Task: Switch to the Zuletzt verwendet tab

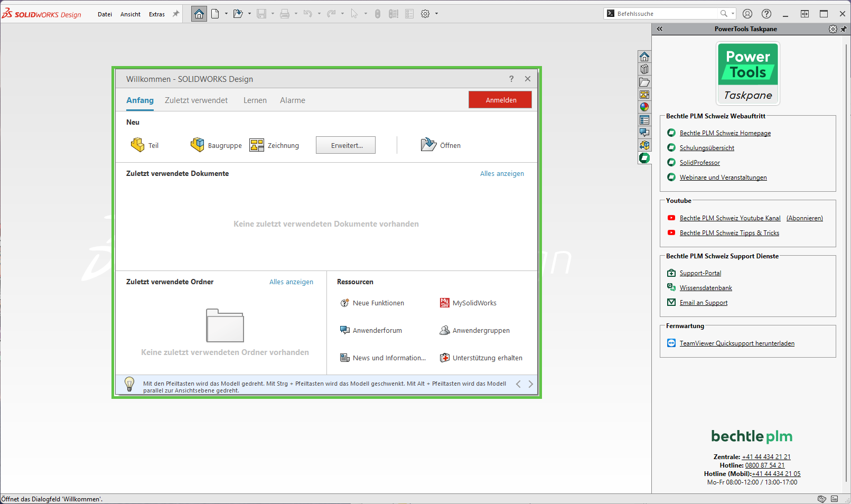Action: [196, 100]
